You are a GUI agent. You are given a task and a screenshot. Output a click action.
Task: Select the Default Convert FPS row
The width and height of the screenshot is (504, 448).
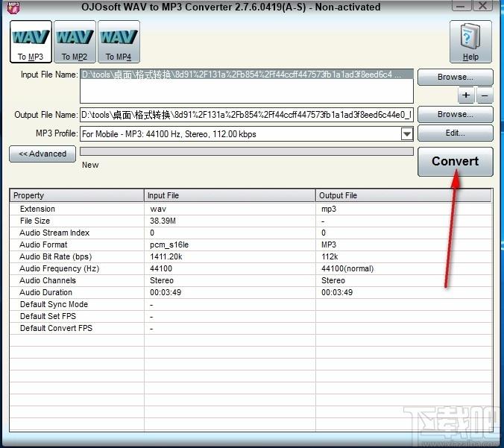pos(251,328)
